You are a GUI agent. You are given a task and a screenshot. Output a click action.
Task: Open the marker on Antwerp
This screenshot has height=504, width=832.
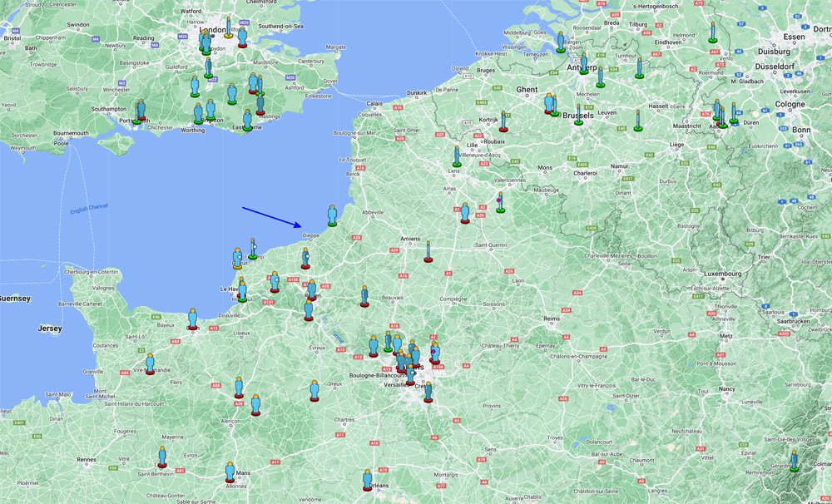point(584,64)
